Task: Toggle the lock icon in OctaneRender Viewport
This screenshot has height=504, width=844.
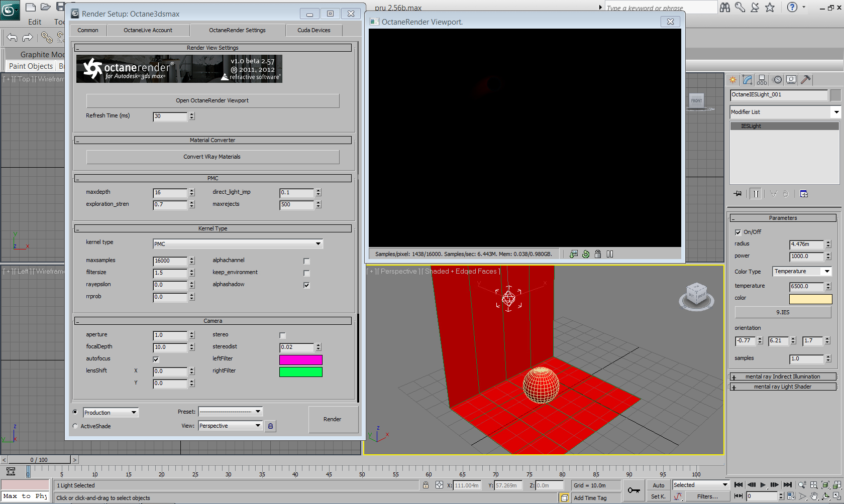Action: point(598,254)
